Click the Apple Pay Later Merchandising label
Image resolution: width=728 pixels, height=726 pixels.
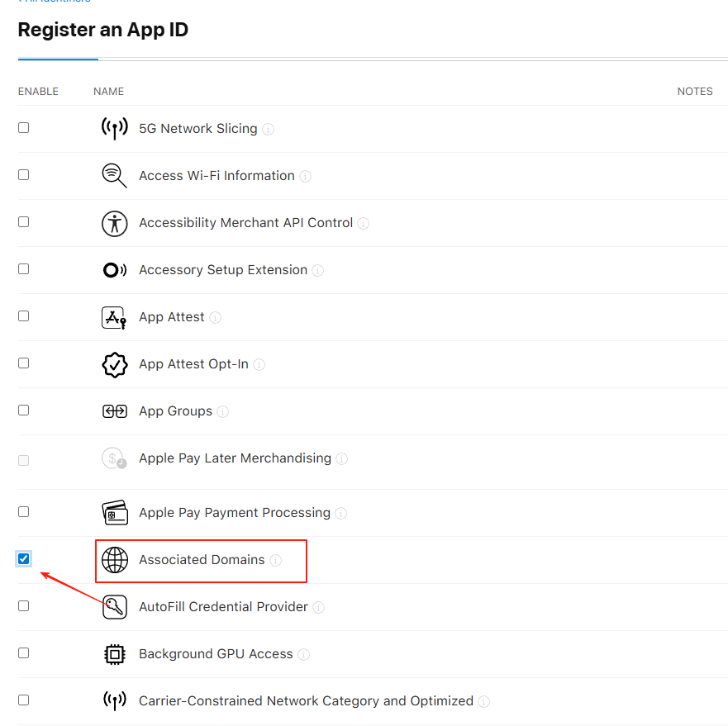pos(236,458)
